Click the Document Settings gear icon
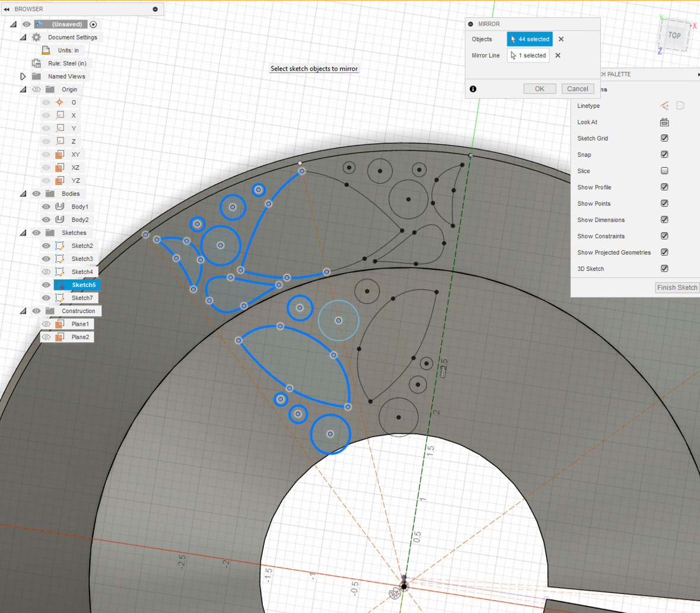 tap(37, 37)
